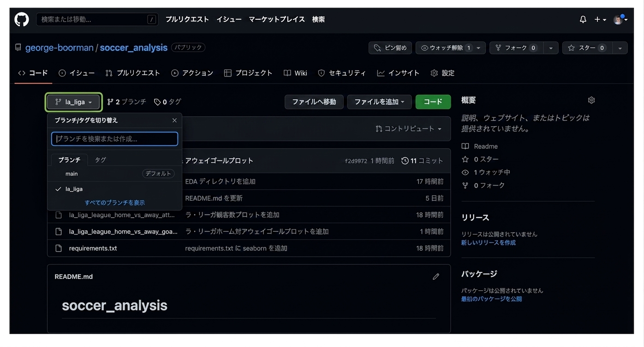Click the ピン留め button
Screen dimensions: 644x347
coord(390,48)
